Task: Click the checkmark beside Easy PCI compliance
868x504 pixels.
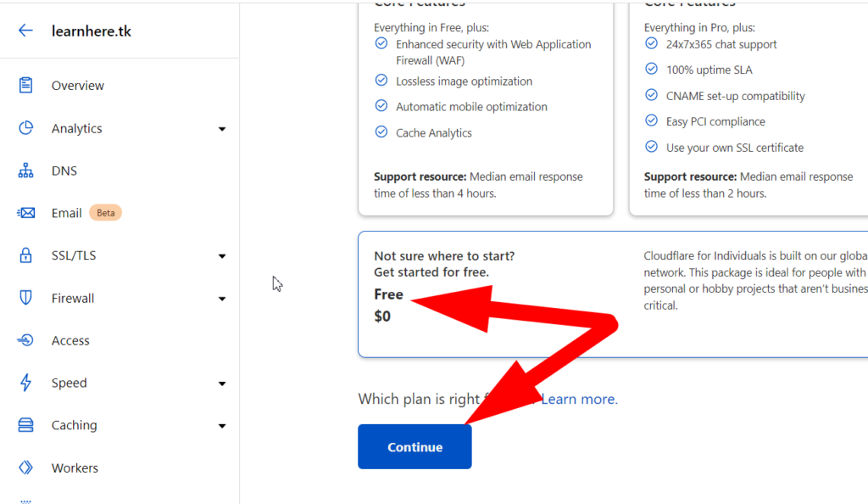Action: coord(652,120)
